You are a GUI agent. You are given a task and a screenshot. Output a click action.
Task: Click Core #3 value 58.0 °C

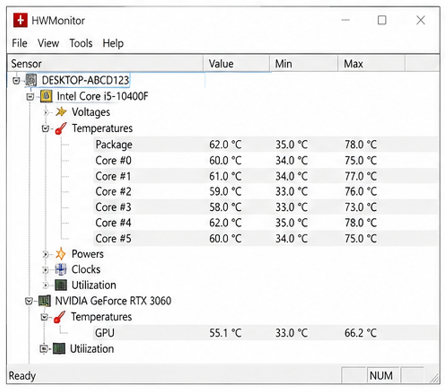pyautogui.click(x=225, y=207)
